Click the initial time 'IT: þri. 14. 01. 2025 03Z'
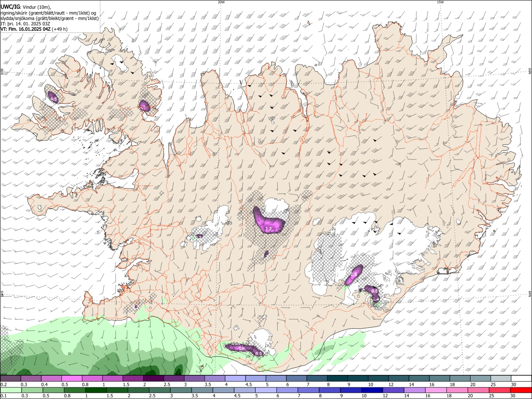This screenshot has height=399, width=532. [25, 24]
